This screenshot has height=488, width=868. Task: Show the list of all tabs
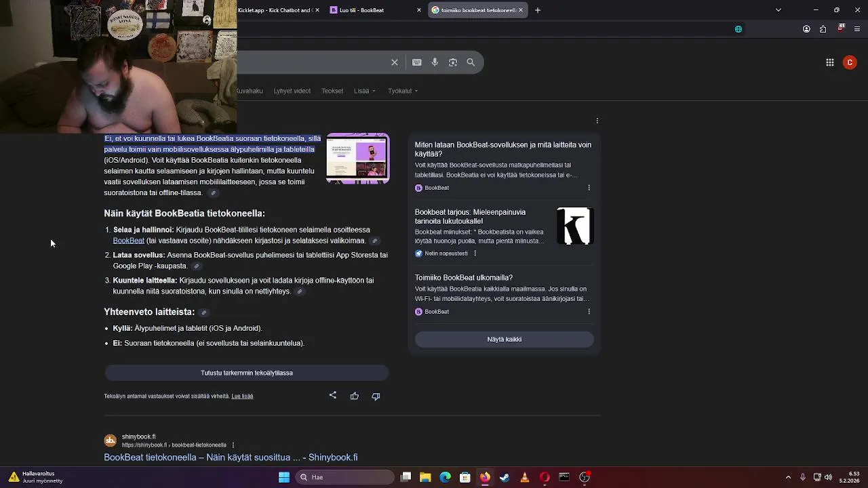[778, 10]
